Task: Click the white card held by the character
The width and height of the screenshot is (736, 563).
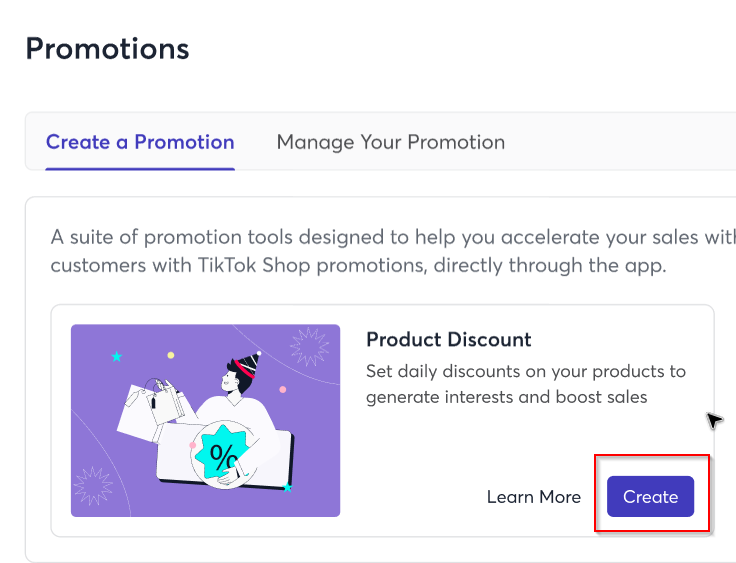Action: [225, 455]
